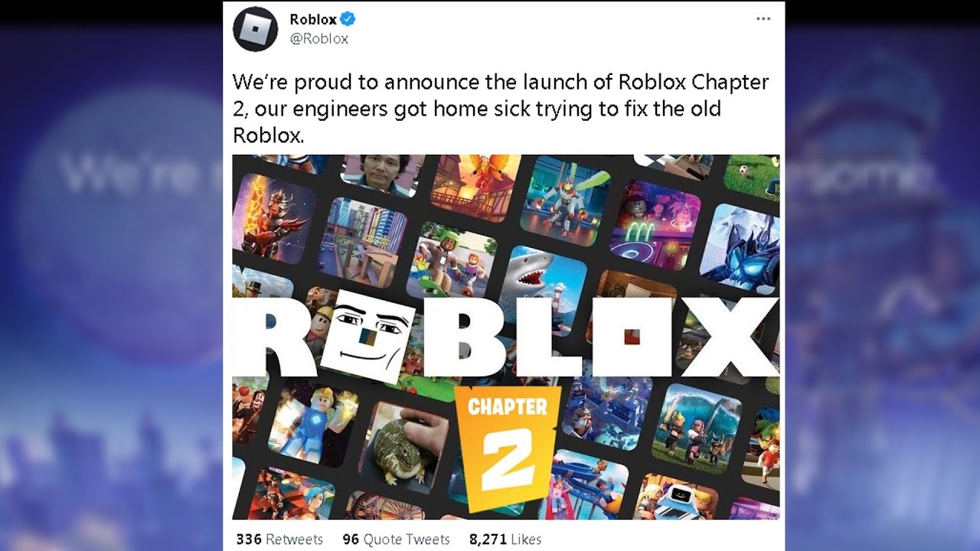Click the green helmet skater thumbnail
Image resolution: width=980 pixels, height=551 pixels.
tap(452, 260)
